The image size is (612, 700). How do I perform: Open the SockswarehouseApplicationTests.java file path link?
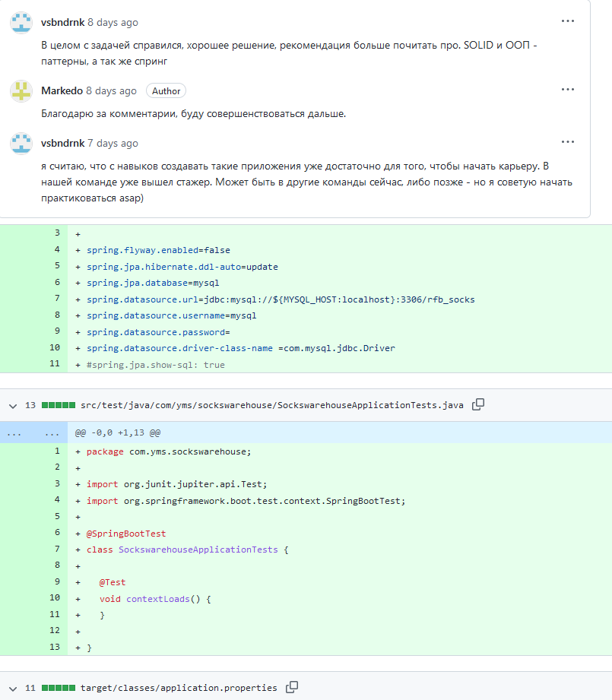tap(271, 405)
